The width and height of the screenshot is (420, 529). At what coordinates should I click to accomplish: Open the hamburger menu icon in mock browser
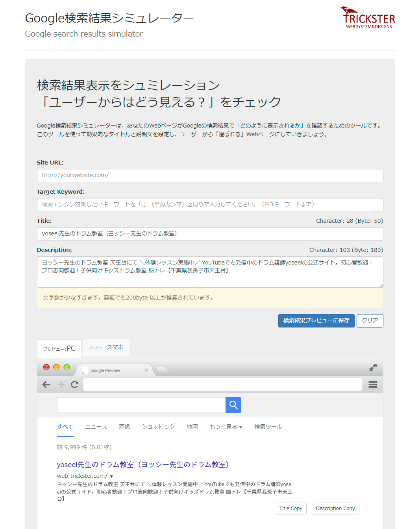373,385
